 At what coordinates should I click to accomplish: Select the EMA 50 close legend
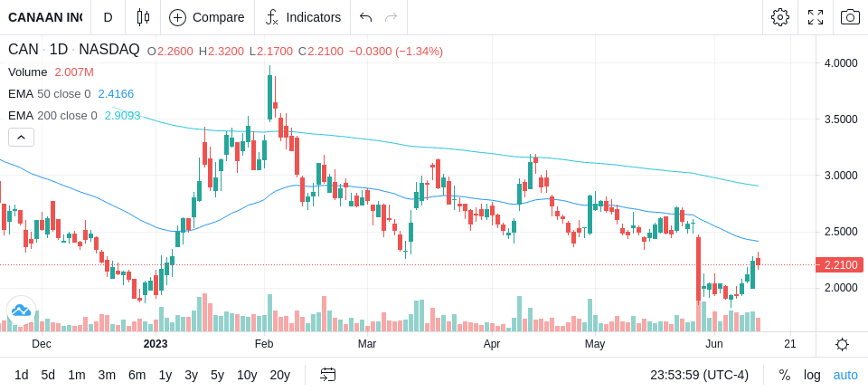(x=49, y=94)
